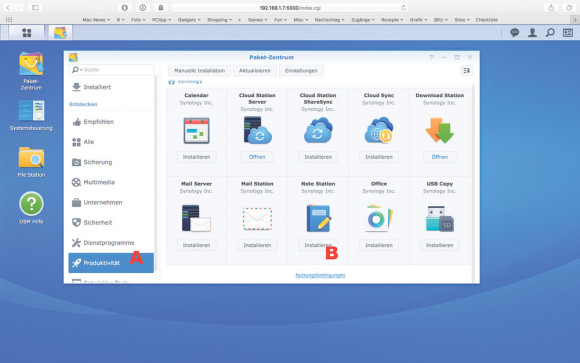This screenshot has height=363, width=580.
Task: Install Cloud Station ShareSync
Action: tap(318, 157)
